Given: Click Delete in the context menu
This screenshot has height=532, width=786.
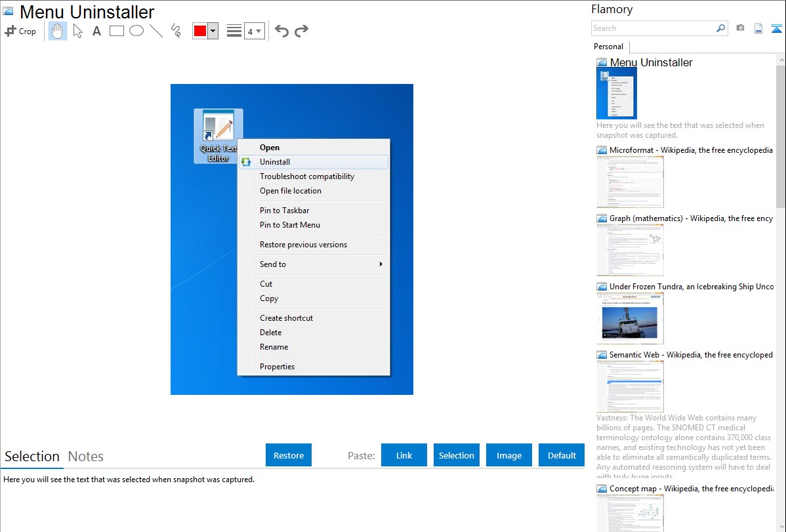Looking at the screenshot, I should [314, 333].
